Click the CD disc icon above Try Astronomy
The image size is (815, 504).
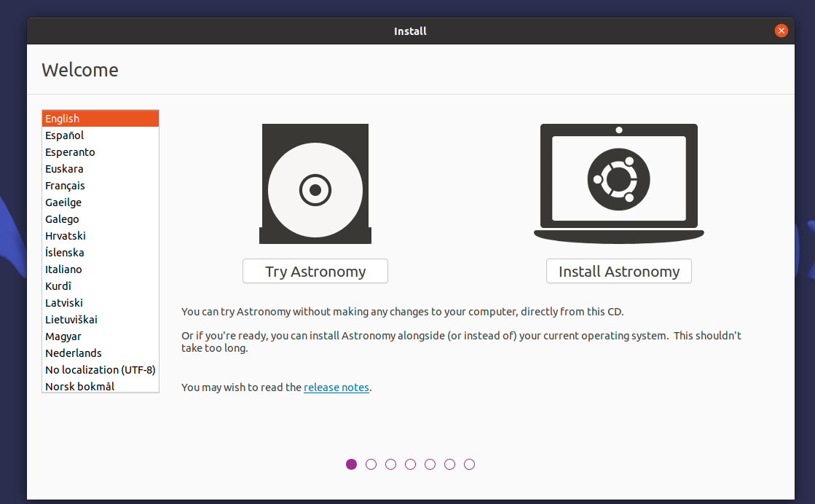[x=315, y=184]
